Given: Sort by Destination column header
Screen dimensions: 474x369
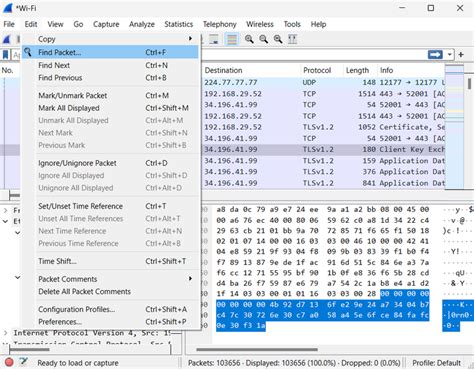Looking at the screenshot, I should (x=251, y=70).
